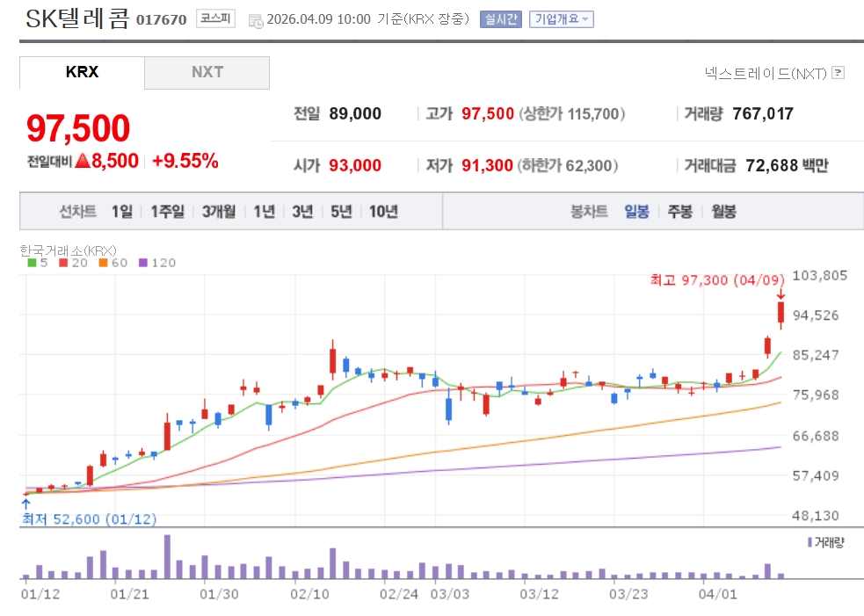This screenshot has height=616, width=864.
Task: Click the green 5-day moving average swatch
Action: coord(33,263)
